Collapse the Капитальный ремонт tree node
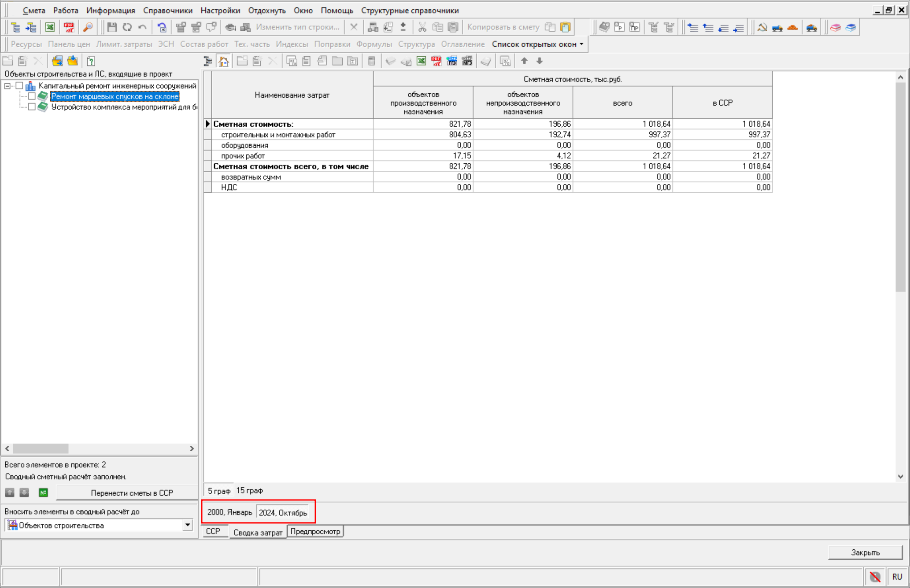 click(7, 86)
